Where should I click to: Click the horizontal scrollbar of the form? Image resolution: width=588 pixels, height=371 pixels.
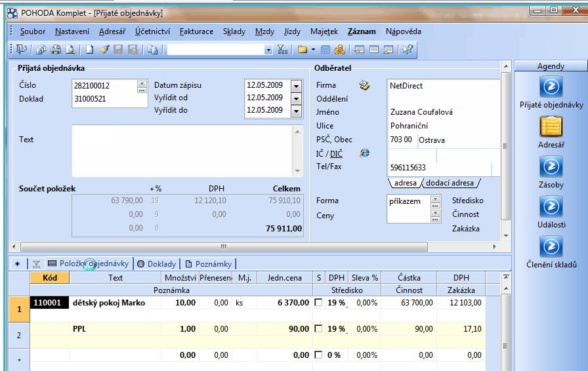point(224,246)
